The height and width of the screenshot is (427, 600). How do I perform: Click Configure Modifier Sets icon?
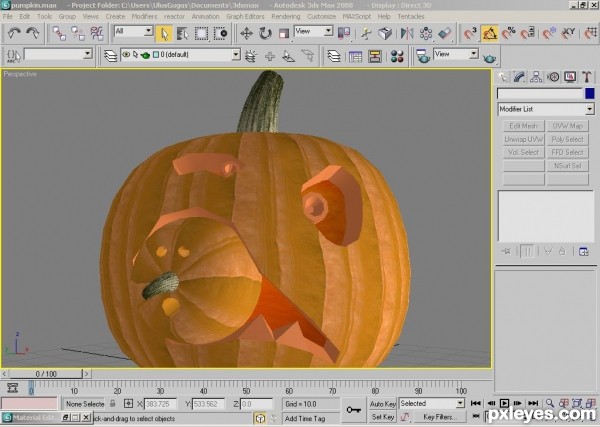pyautogui.click(x=584, y=251)
